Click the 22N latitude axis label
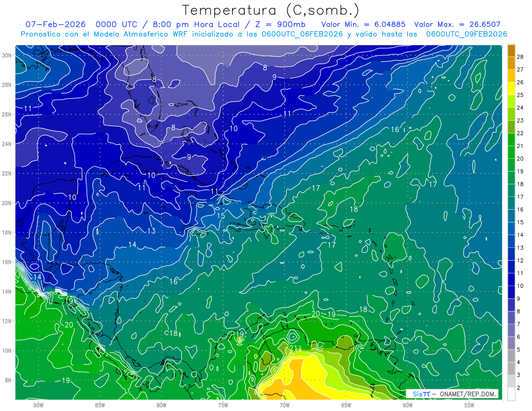The height and width of the screenshot is (411, 532). point(7,173)
